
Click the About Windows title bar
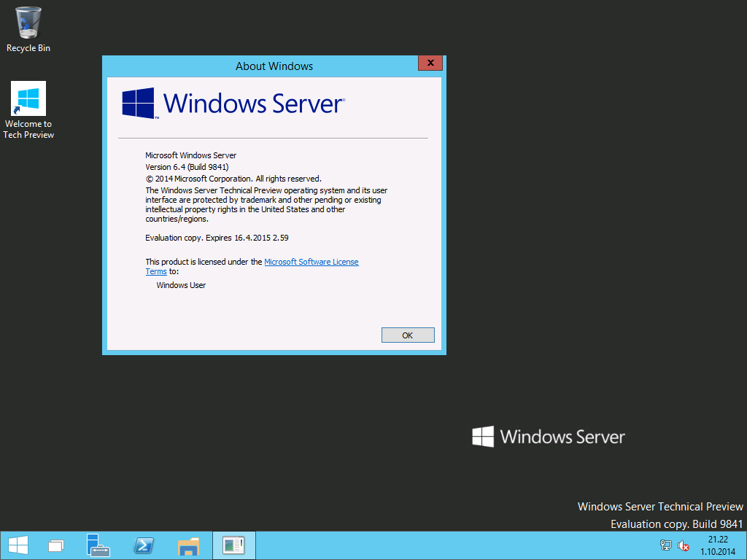tap(274, 66)
